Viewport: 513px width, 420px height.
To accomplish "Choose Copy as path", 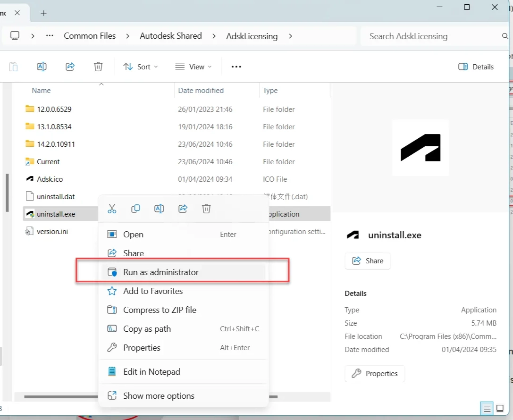I will click(x=183, y=329).
